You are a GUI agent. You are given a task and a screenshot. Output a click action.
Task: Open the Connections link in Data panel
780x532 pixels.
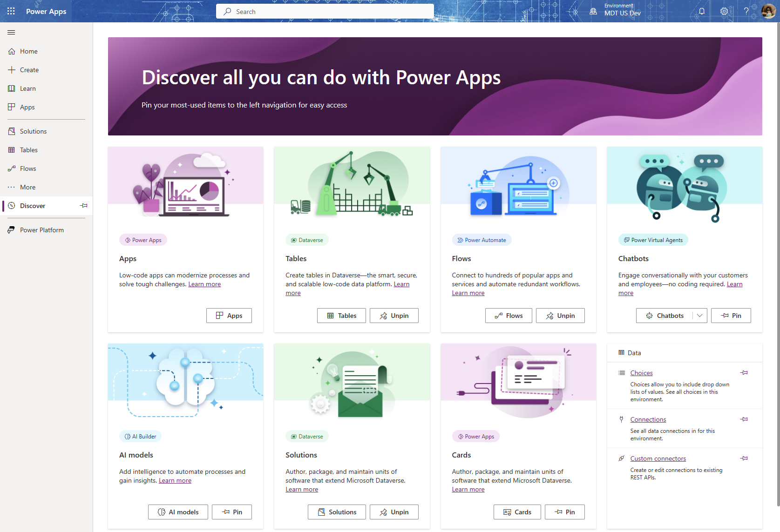(x=648, y=419)
